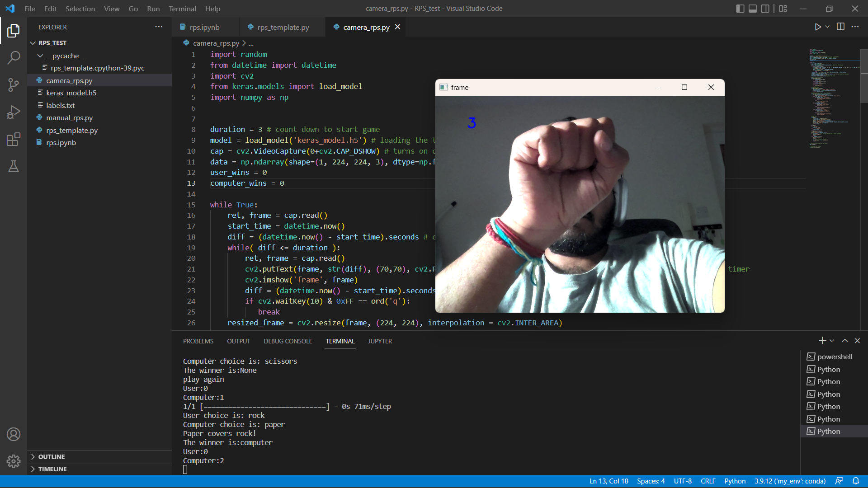Open the Extensions panel icon

[14, 139]
